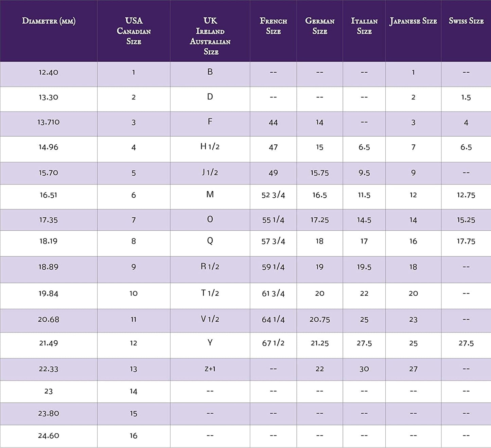Click the German Size column header
This screenshot has width=491, height=448.
[x=319, y=26]
